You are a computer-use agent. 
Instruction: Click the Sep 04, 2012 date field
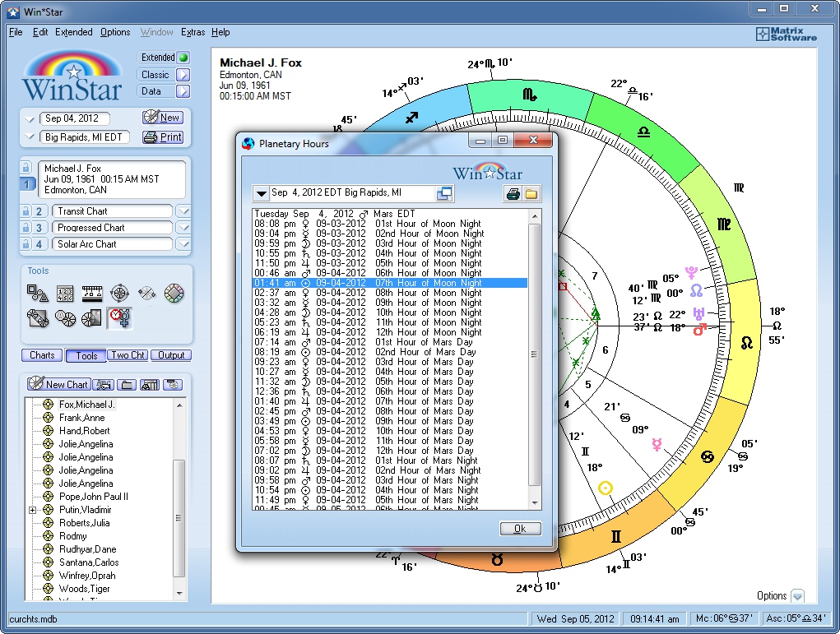[75, 118]
